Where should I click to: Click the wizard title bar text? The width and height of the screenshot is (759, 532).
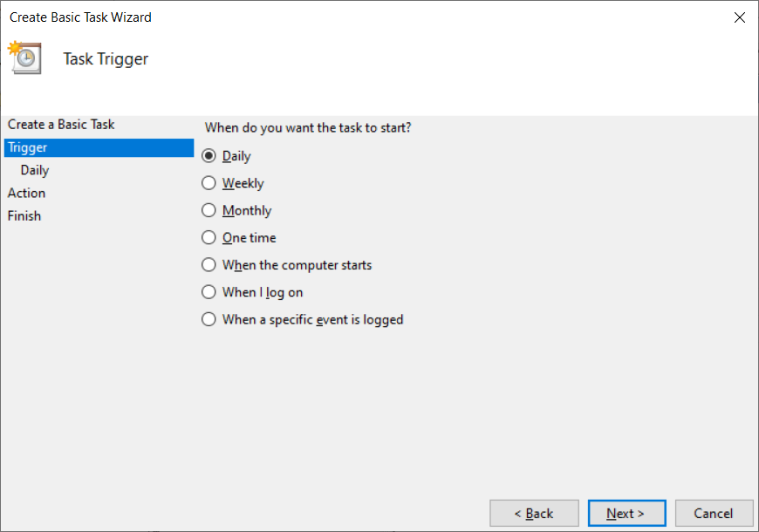click(x=80, y=17)
